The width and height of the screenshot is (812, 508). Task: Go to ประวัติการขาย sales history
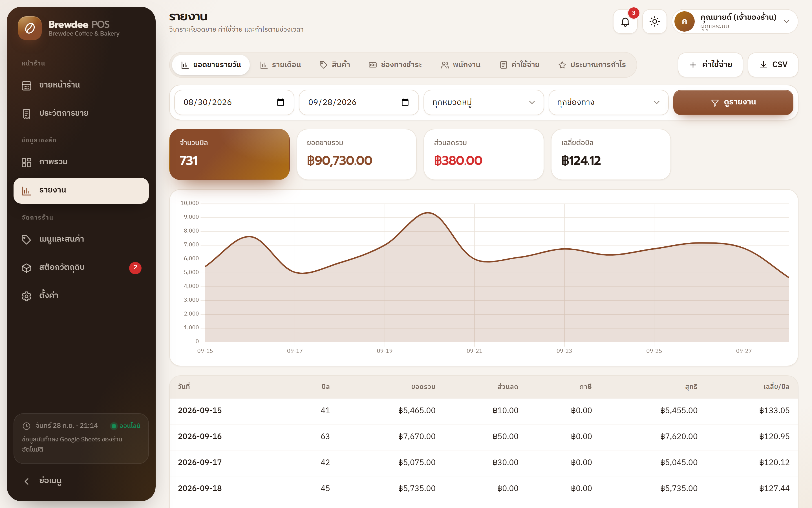click(x=81, y=113)
